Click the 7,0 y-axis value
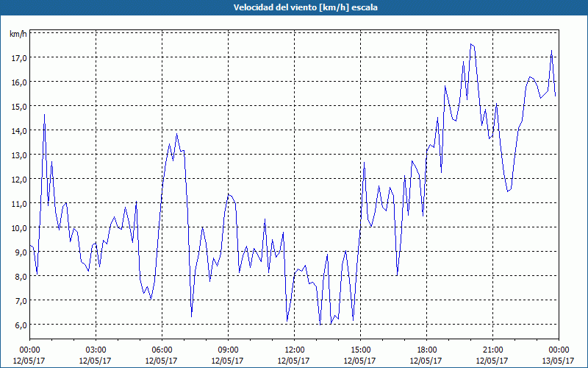 tap(21, 301)
